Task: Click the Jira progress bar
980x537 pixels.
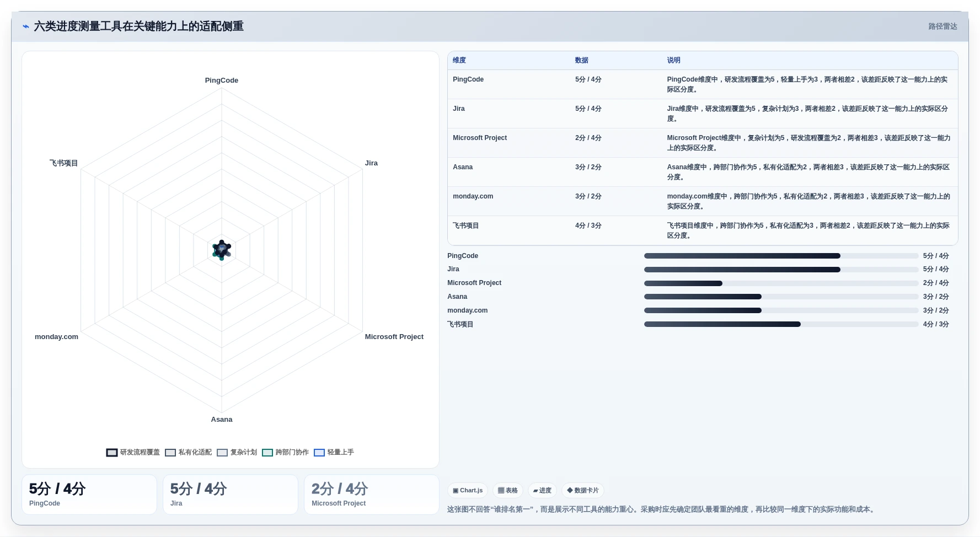Action: (781, 270)
